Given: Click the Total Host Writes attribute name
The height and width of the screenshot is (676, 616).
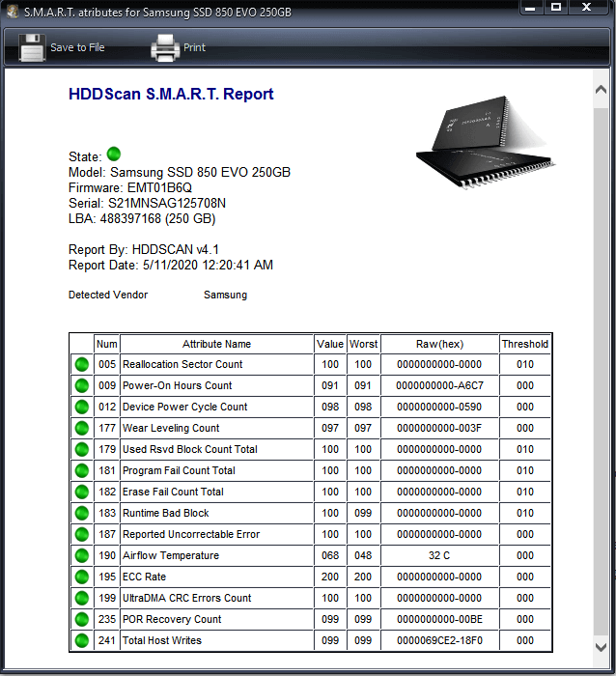Looking at the screenshot, I should [x=162, y=640].
